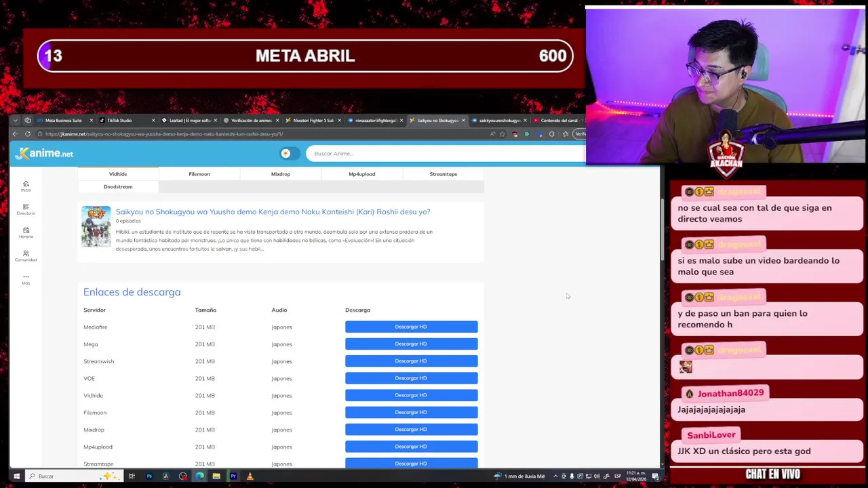Image resolution: width=868 pixels, height=488 pixels.
Task: Open Microsoft Edge from the taskbar
Action: tap(199, 476)
